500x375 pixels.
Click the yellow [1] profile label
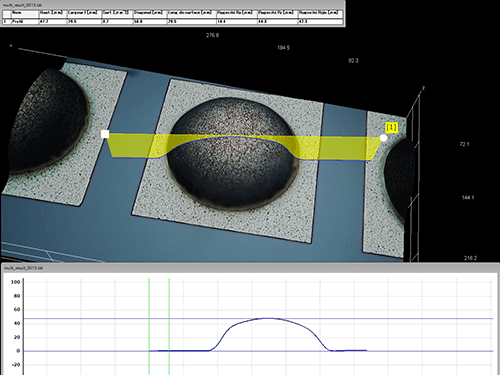click(x=392, y=127)
